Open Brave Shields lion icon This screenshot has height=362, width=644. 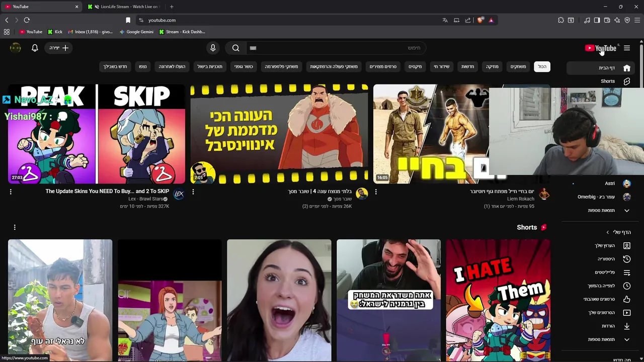click(480, 20)
